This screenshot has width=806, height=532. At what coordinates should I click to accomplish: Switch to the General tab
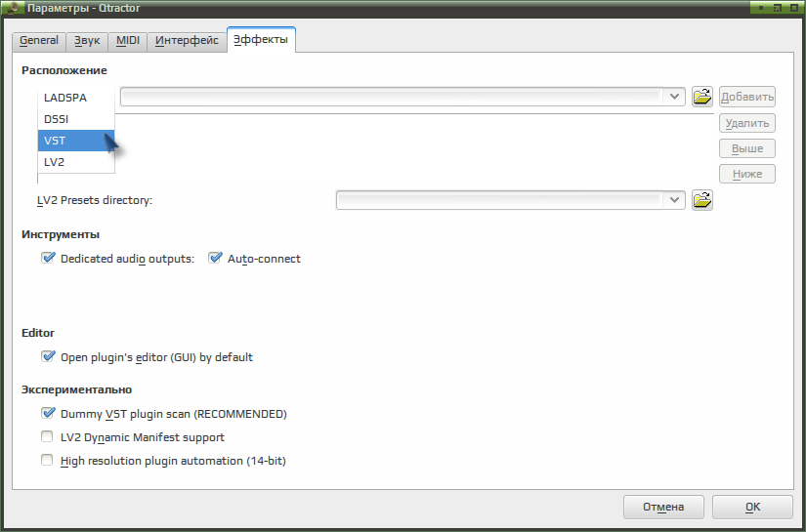(x=38, y=41)
